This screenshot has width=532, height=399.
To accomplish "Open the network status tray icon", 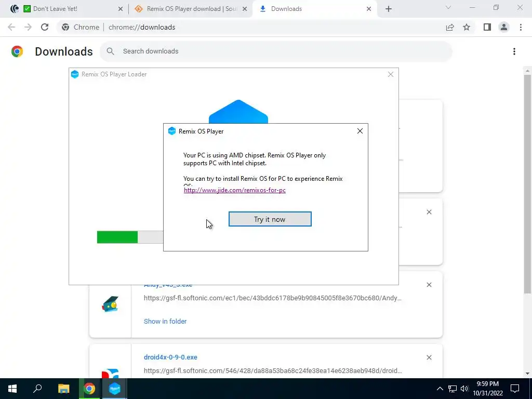I will (453, 389).
